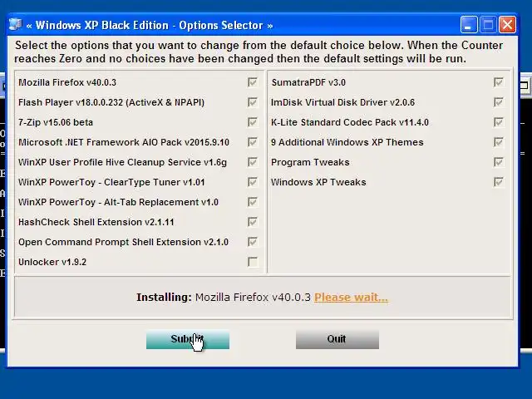The height and width of the screenshot is (399, 532).
Task: Click the window title 'Windows XP Black Edition - Options Selector'
Action: coord(150,26)
